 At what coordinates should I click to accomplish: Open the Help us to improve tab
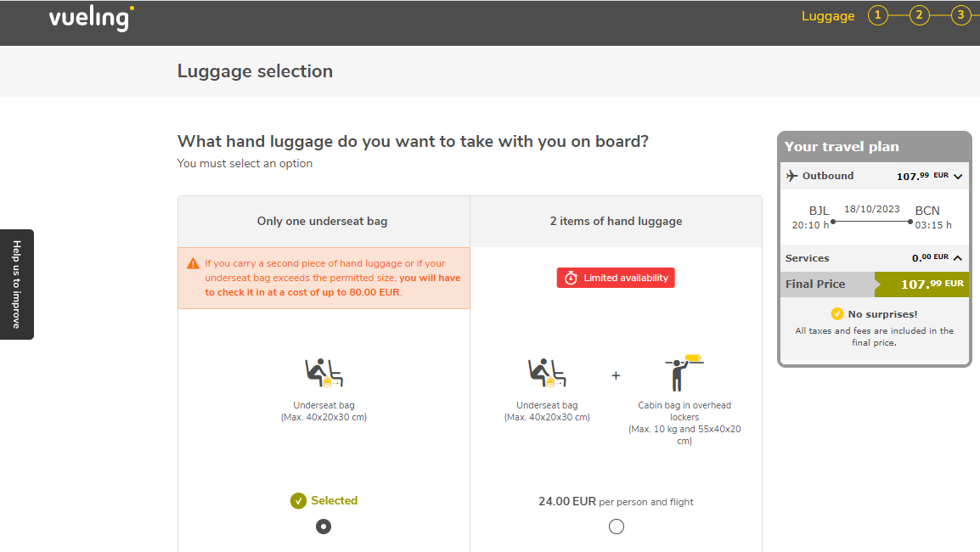point(17,284)
